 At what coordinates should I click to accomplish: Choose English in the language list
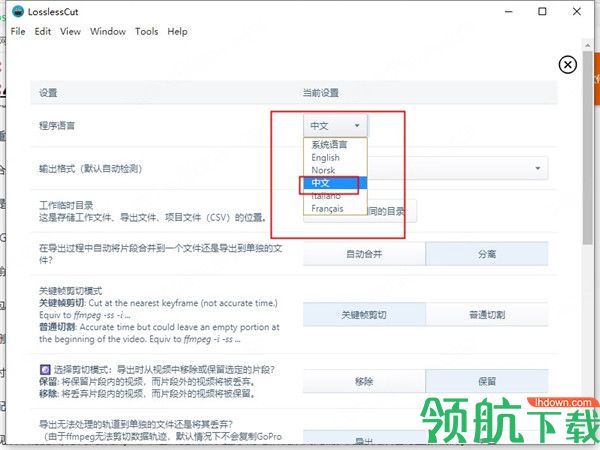coord(335,157)
